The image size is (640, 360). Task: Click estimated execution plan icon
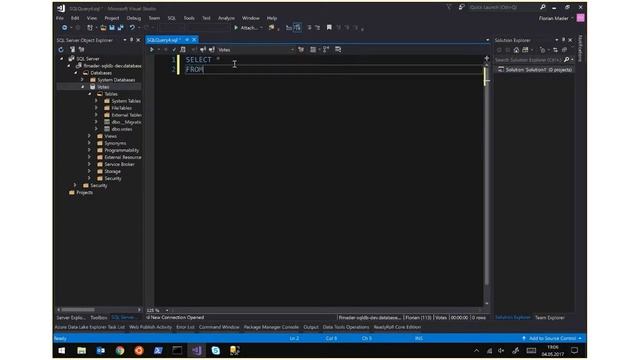(x=183, y=49)
